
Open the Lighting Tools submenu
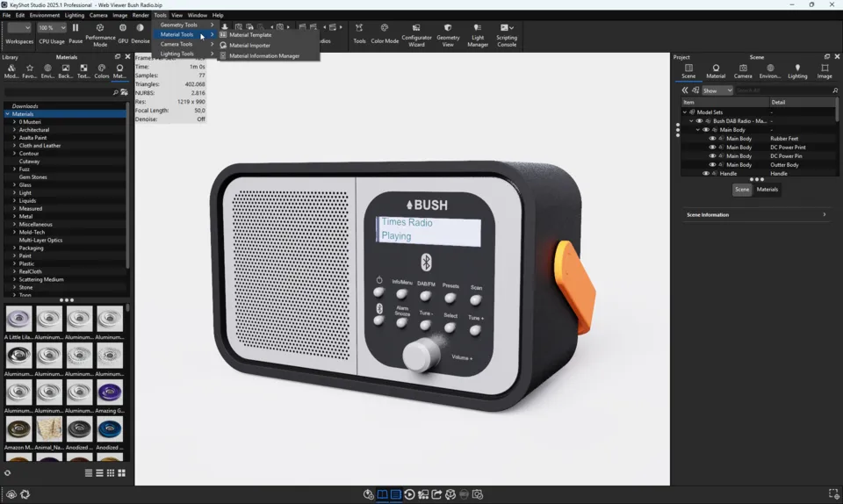[184, 54]
